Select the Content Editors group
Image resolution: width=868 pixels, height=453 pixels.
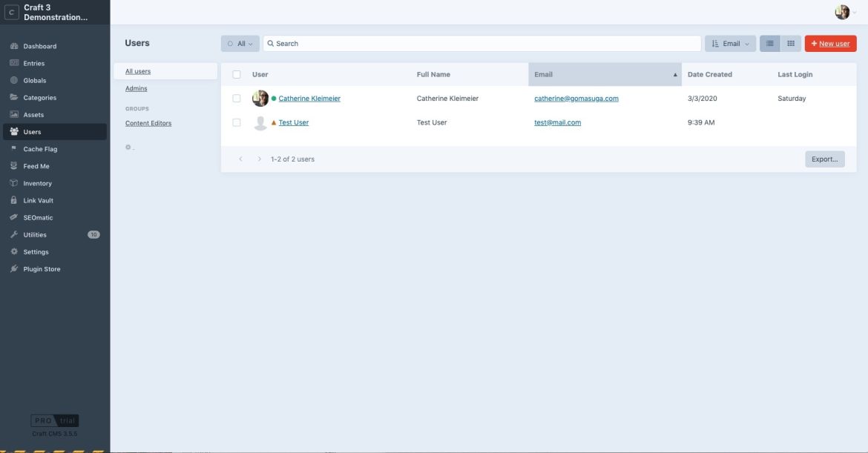pyautogui.click(x=148, y=122)
